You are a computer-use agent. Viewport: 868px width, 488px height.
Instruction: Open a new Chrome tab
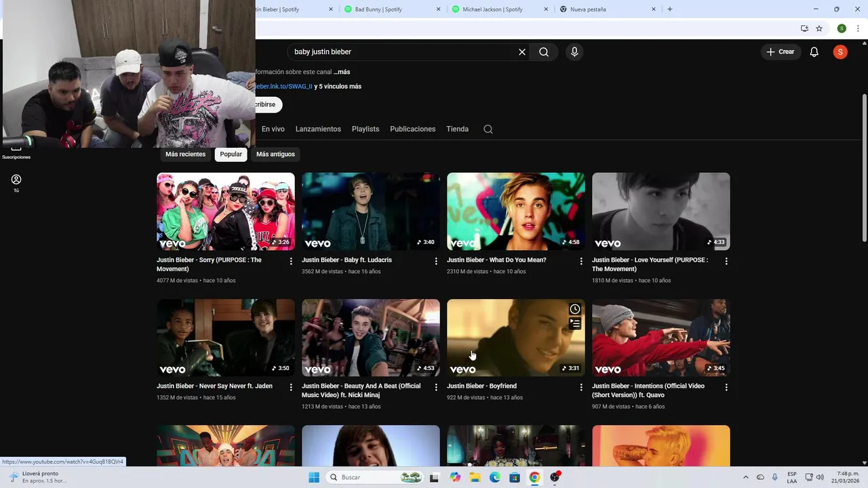pos(670,9)
